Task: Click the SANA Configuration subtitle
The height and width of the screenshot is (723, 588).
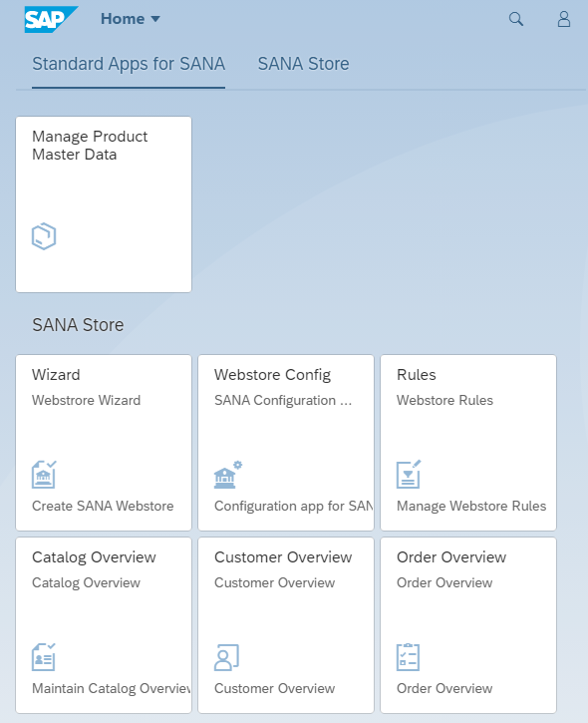Action: coord(283,400)
